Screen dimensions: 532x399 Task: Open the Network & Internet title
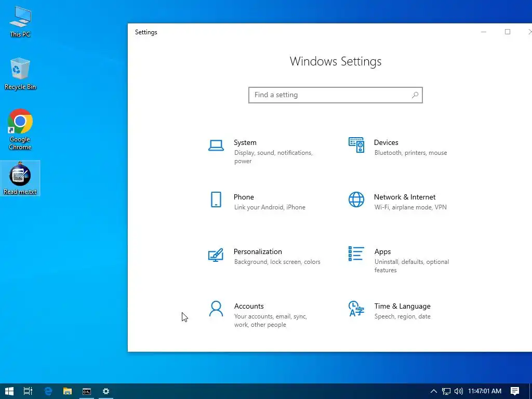click(405, 197)
